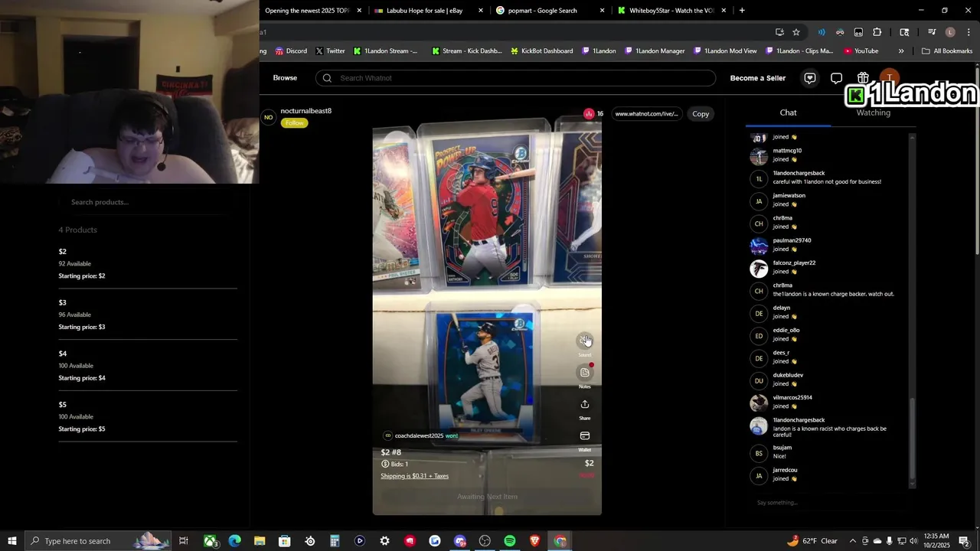Select the $3 product listing

coord(148,315)
